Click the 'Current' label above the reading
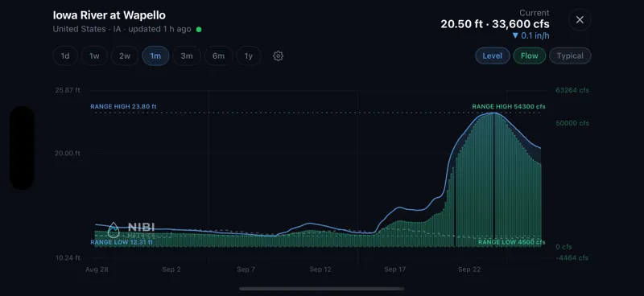 coord(535,13)
